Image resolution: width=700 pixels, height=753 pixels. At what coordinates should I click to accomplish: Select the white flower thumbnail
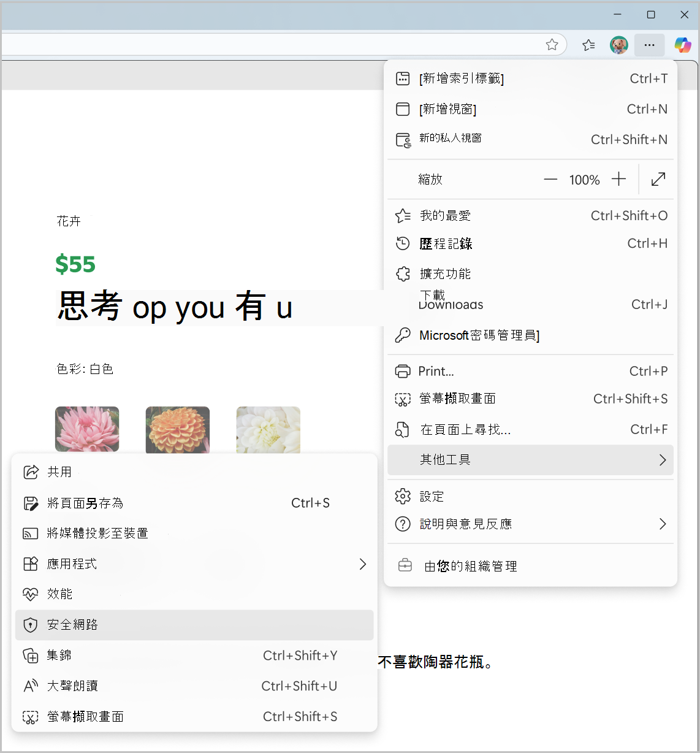tap(268, 430)
